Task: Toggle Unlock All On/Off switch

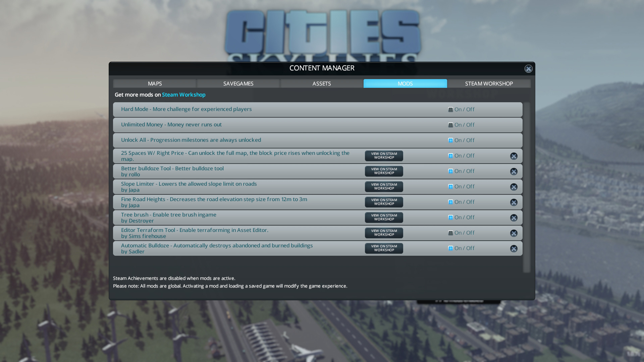Action: pos(451,140)
